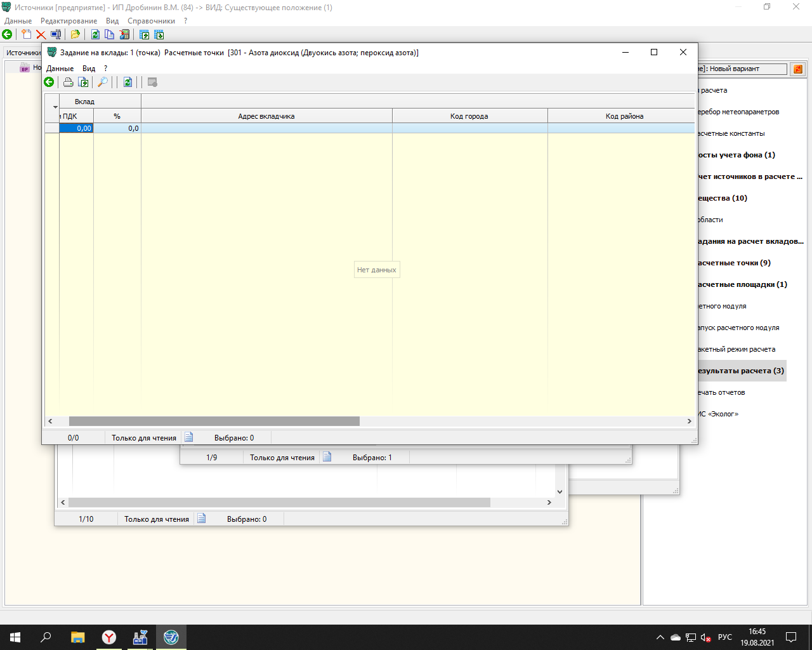
Task: Open the grid column selector dropdown arrow
Action: point(55,107)
